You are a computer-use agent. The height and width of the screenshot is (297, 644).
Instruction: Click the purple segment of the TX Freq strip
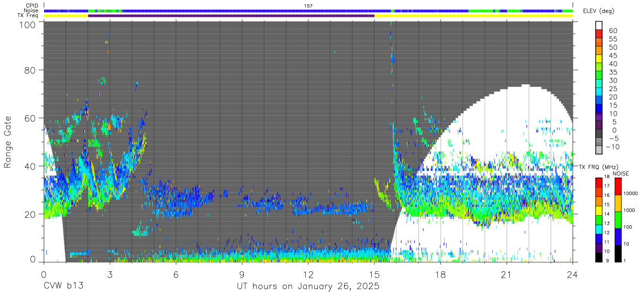click(231, 16)
